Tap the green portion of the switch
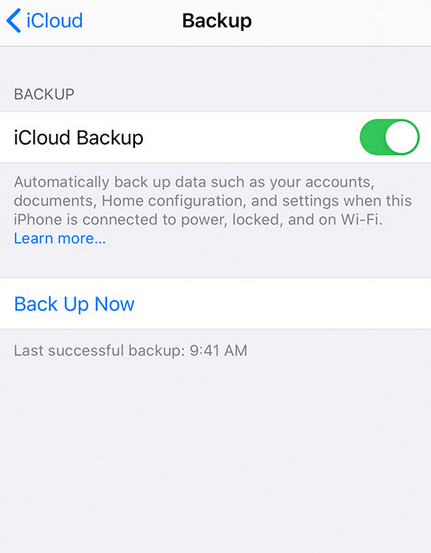Screen dimensions: 431x553 coord(372,137)
